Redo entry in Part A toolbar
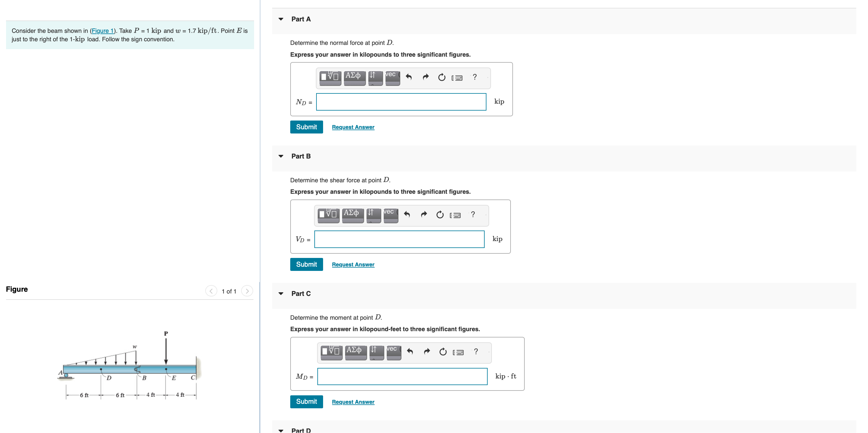868x433 pixels. pos(426,77)
